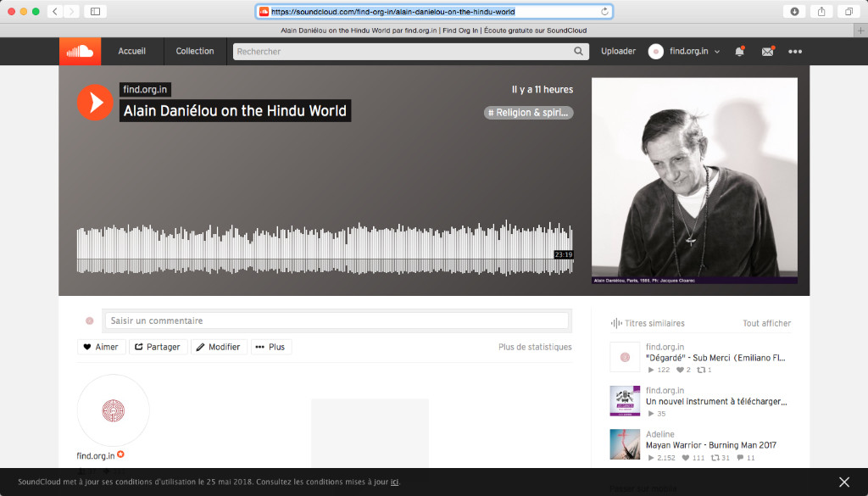Seek within the track waveform
The height and width of the screenshot is (496, 868).
(x=322, y=250)
